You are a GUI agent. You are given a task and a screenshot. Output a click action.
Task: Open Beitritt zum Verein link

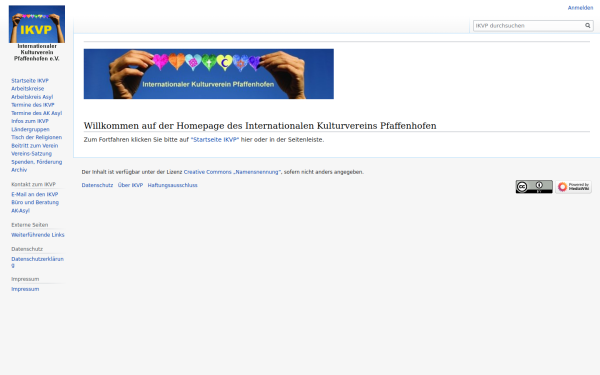click(x=34, y=146)
